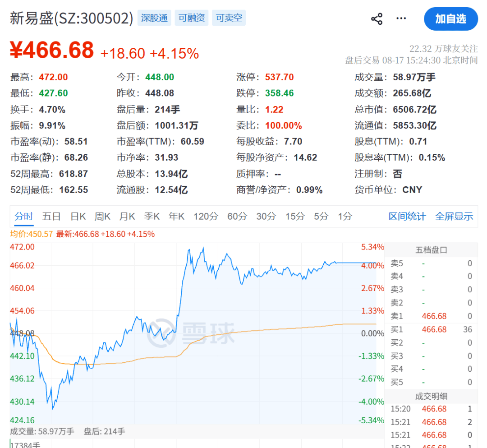
Task: Add stock to watchlist with 加自选
Action: point(450,19)
